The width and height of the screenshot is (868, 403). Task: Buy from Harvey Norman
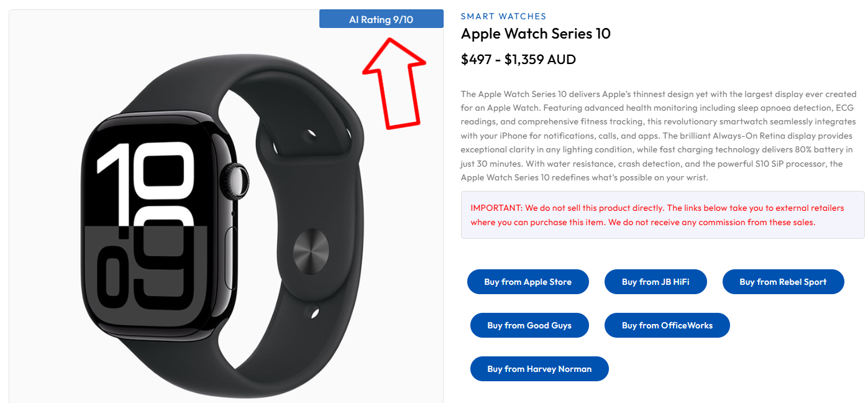pos(539,369)
